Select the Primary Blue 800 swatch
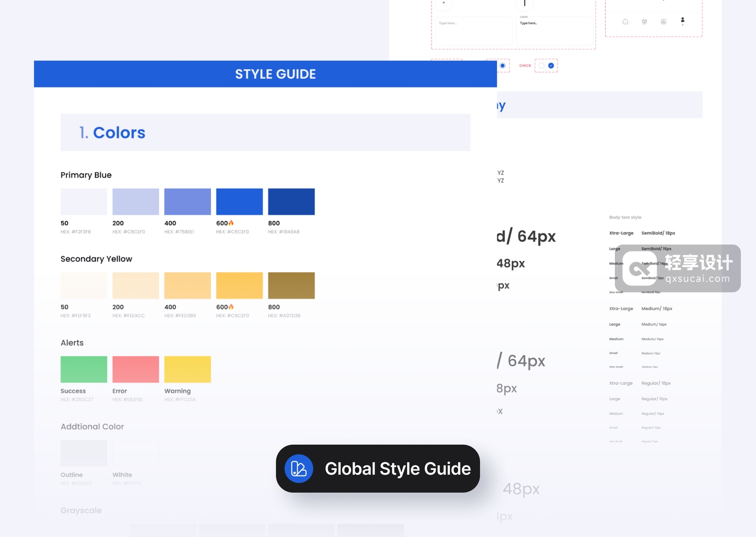This screenshot has height=537, width=756. click(x=291, y=202)
